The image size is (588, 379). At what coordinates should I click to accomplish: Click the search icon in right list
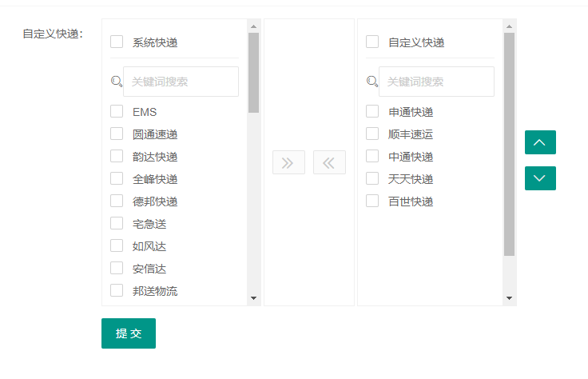(372, 82)
